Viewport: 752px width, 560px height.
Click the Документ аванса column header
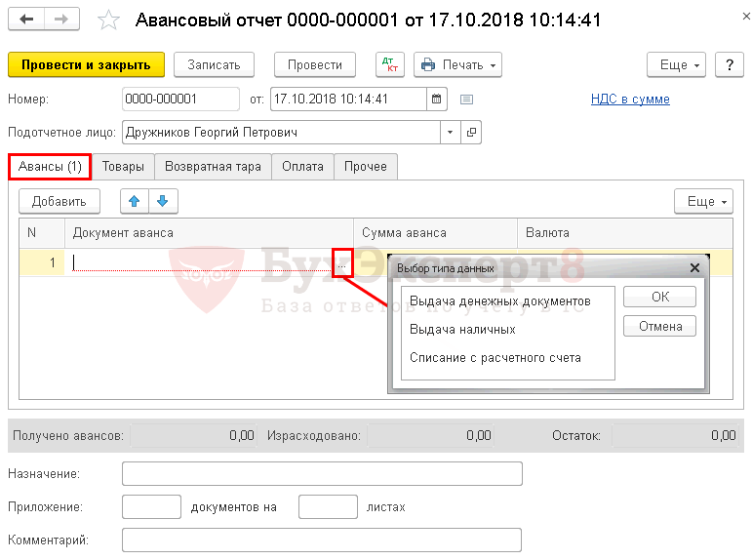[x=209, y=233]
